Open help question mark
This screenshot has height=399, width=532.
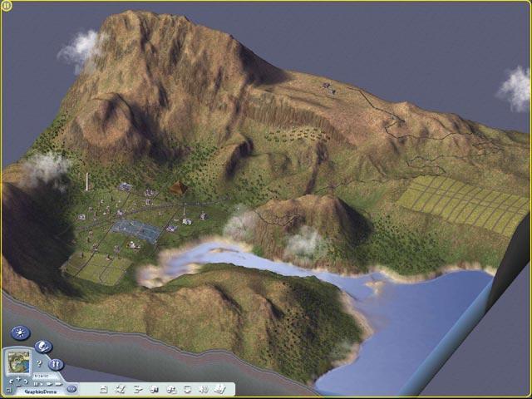pyautogui.click(x=39, y=364)
